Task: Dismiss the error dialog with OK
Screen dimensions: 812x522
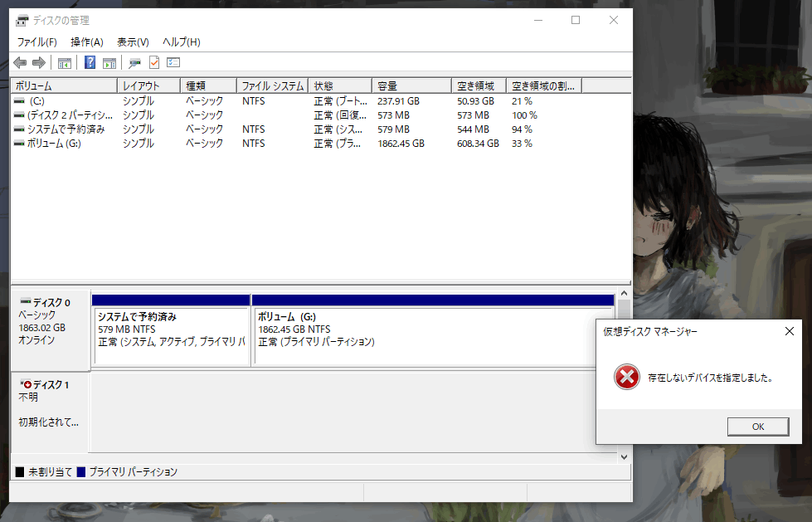Action: tap(757, 426)
